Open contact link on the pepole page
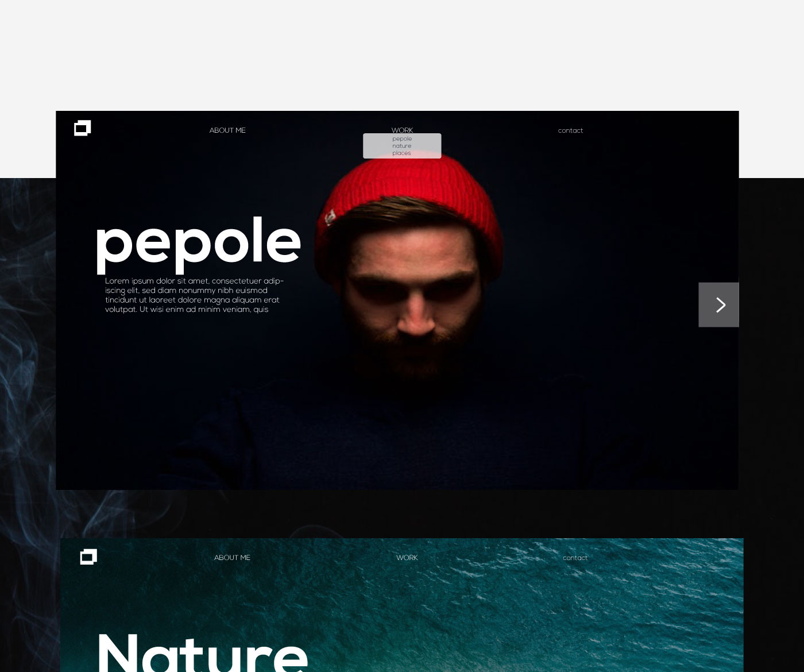This screenshot has width=804, height=672. pos(570,130)
